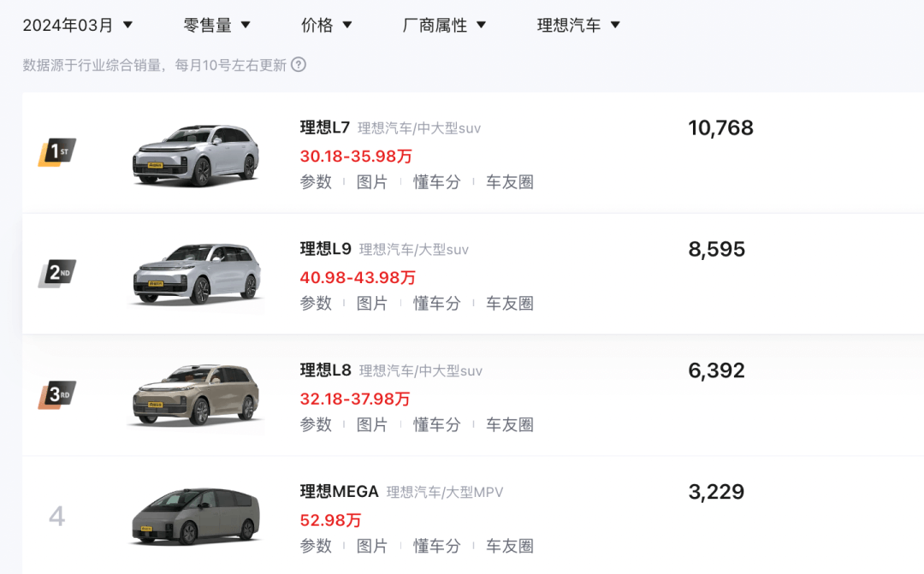
Task: Open the 理想汽车 brand dropdown
Action: pos(578,25)
